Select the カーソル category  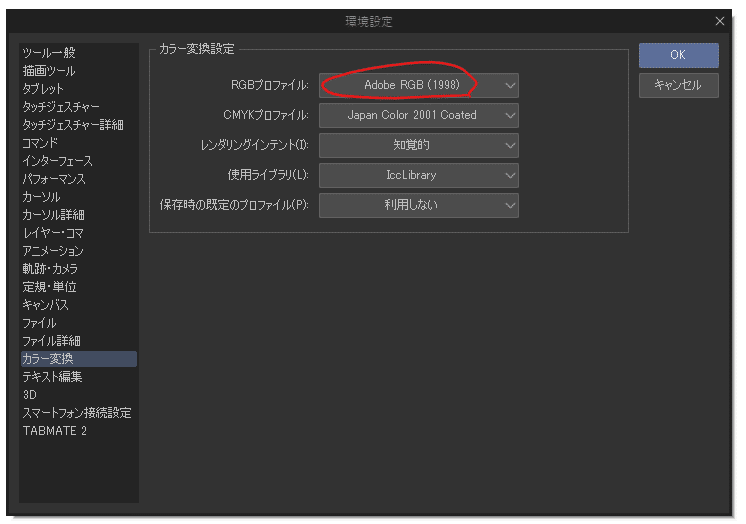[79, 197]
